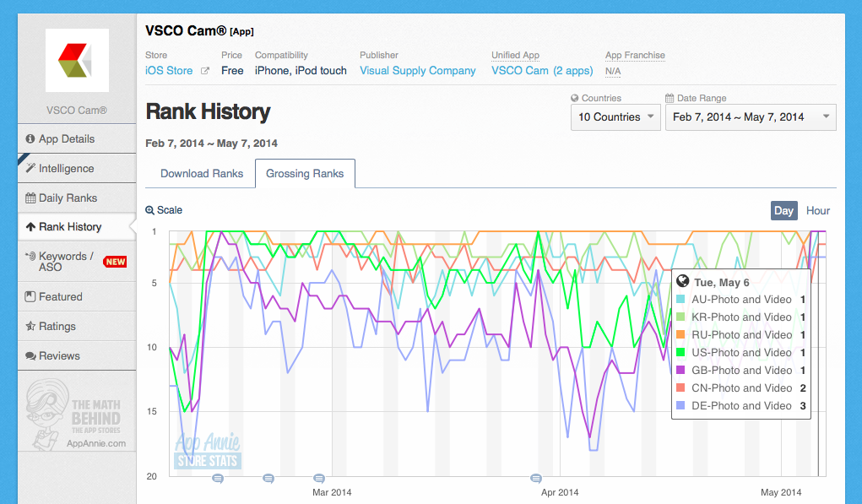The image size is (862, 504).
Task: Open App Details in sidebar
Action: [77, 139]
